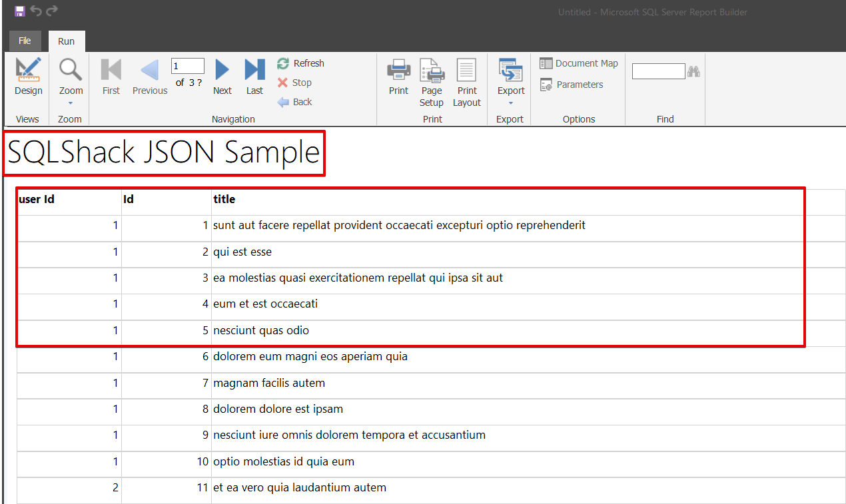Click the current page number field

click(x=188, y=66)
